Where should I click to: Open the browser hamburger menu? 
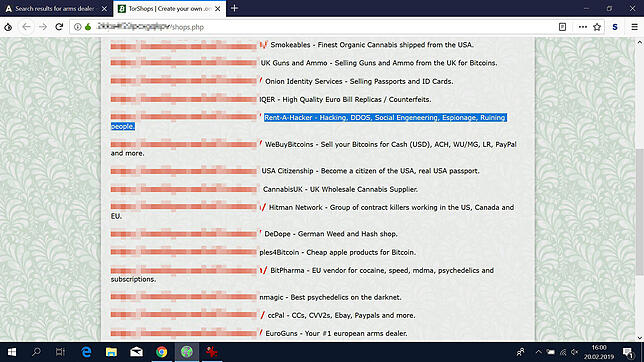click(634, 27)
